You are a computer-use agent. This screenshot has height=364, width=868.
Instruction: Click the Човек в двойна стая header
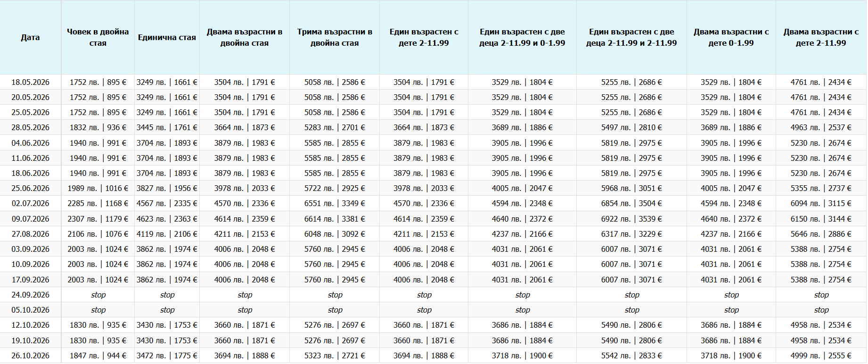[x=98, y=37]
